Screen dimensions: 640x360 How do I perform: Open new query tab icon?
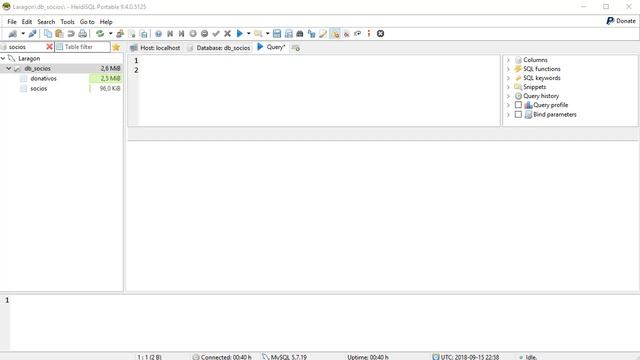coord(296,48)
